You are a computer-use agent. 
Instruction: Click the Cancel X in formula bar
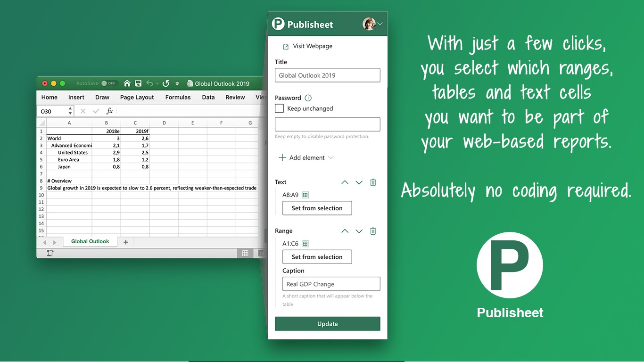pyautogui.click(x=83, y=111)
